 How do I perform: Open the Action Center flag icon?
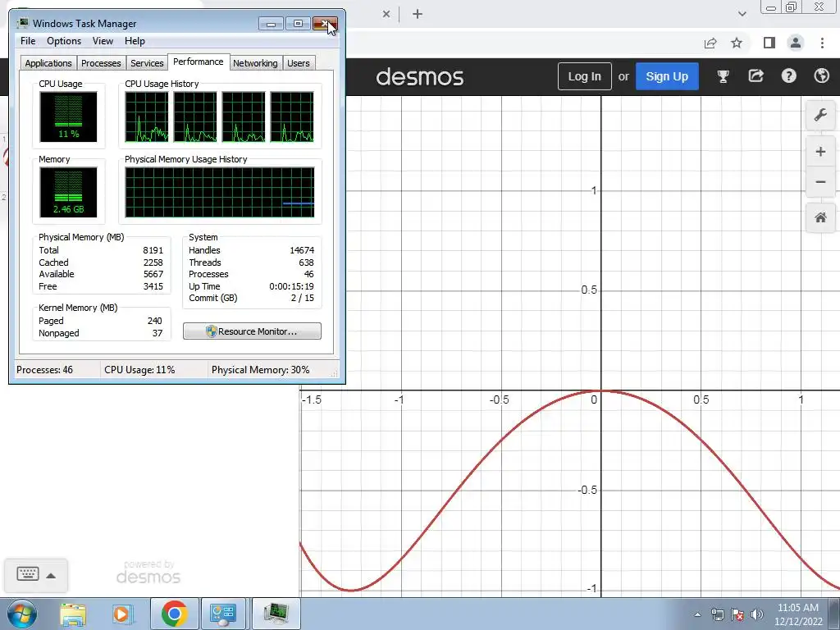click(737, 614)
